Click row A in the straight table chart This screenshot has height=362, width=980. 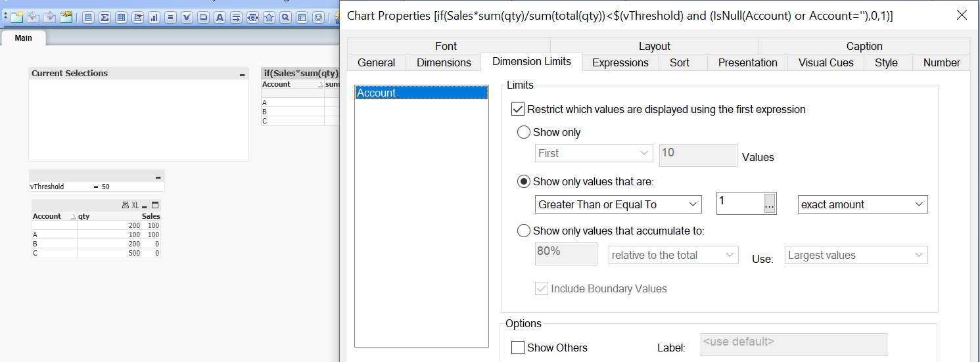[x=300, y=102]
